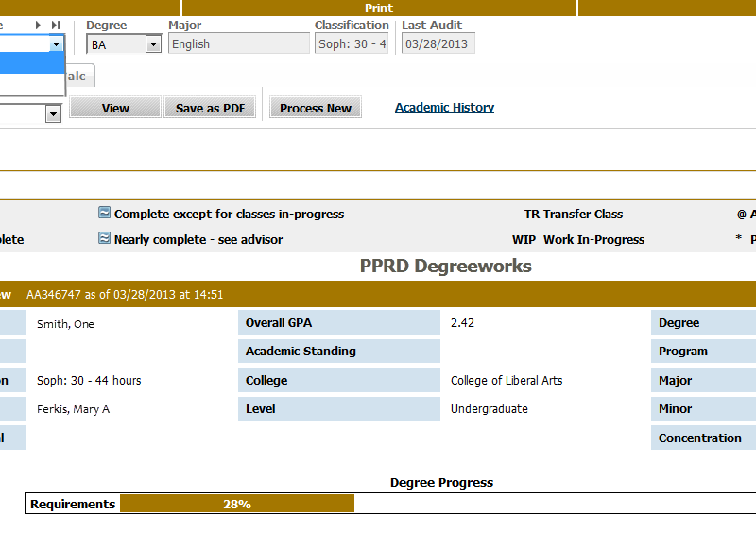Click the 'Nearly complete - see advisor' legend icon
The height and width of the screenshot is (533, 756).
(x=105, y=239)
